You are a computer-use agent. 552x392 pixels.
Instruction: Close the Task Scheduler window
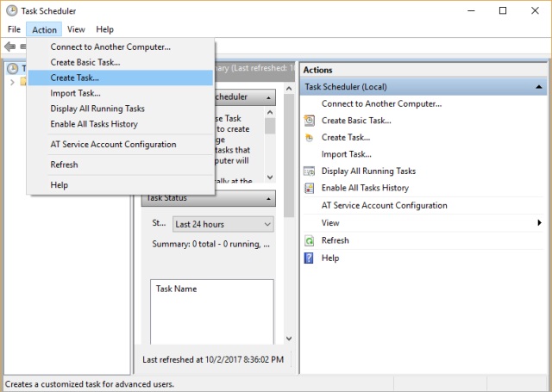pyautogui.click(x=535, y=11)
